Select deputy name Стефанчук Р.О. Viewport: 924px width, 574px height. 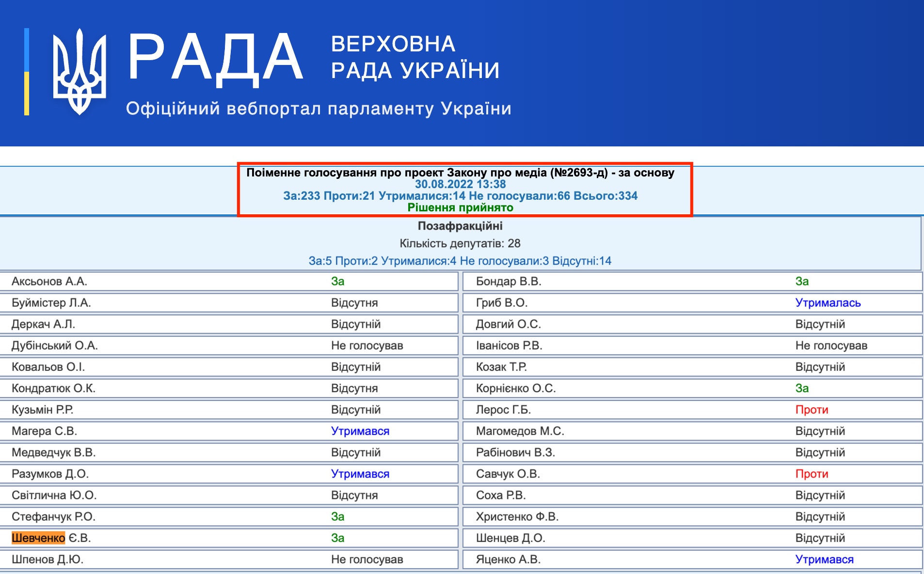click(53, 516)
